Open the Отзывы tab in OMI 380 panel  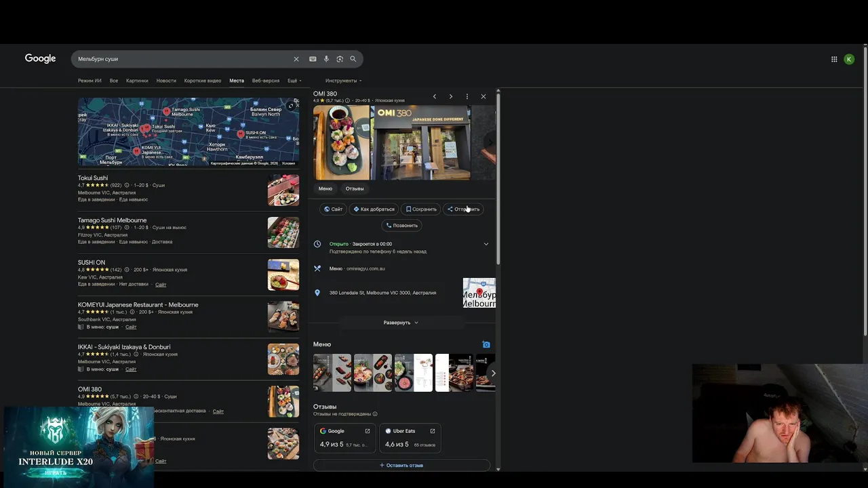[x=355, y=188]
